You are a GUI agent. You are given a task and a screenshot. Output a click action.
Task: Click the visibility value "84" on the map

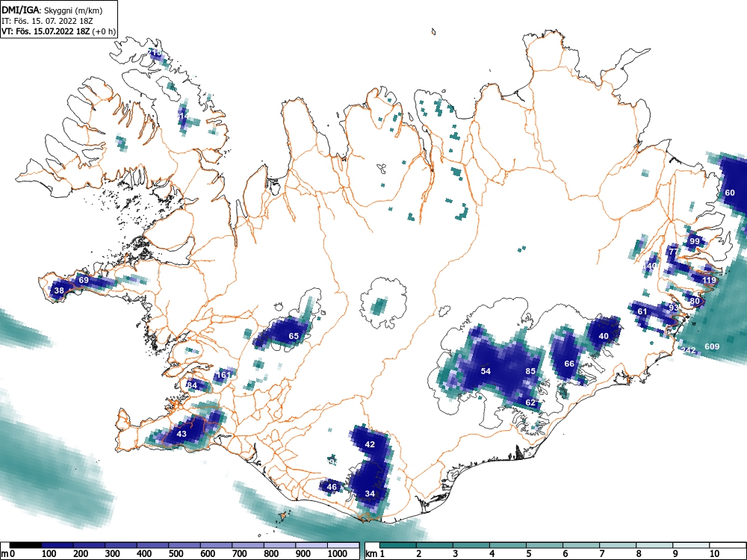point(192,385)
